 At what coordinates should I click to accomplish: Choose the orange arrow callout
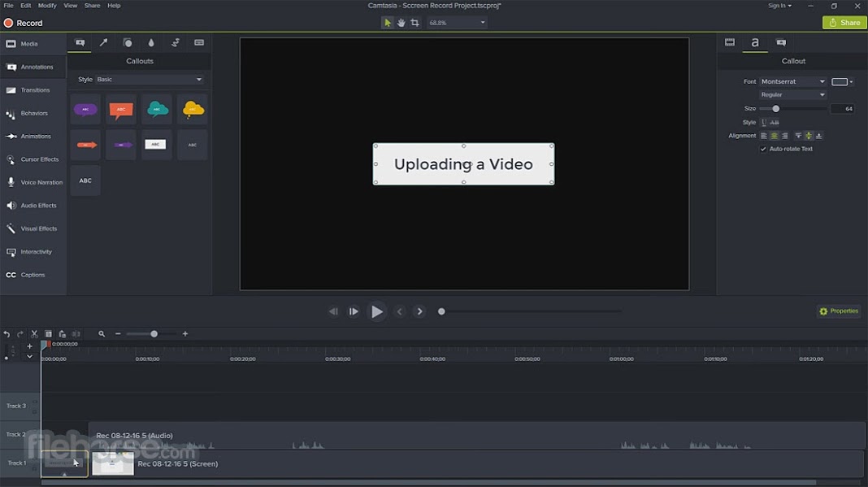85,146
